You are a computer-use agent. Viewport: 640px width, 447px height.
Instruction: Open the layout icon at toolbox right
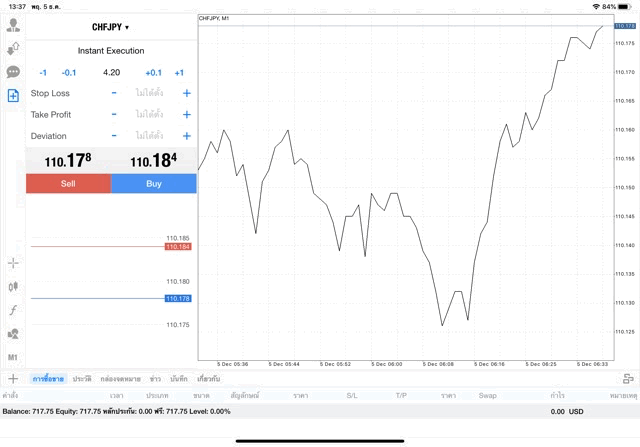(628, 379)
